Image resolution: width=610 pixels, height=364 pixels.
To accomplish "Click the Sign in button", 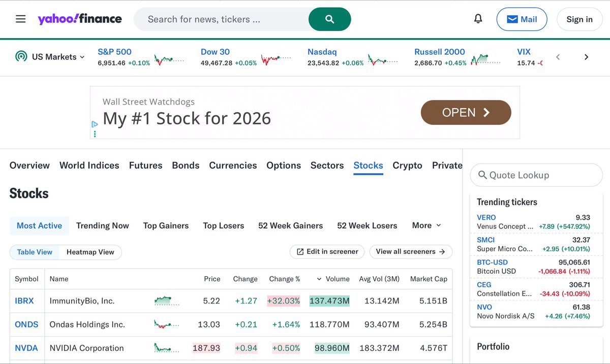I will coord(579,19).
